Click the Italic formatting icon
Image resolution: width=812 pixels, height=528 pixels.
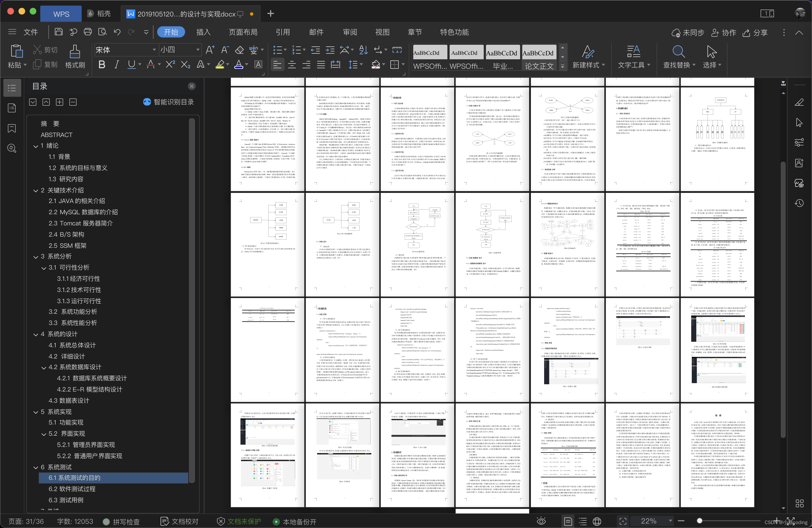(x=116, y=65)
